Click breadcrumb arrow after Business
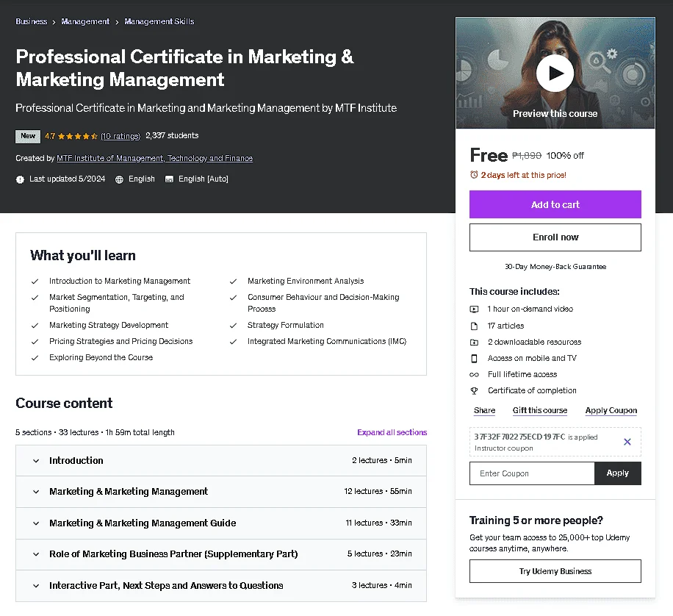The height and width of the screenshot is (616, 673). pyautogui.click(x=54, y=22)
